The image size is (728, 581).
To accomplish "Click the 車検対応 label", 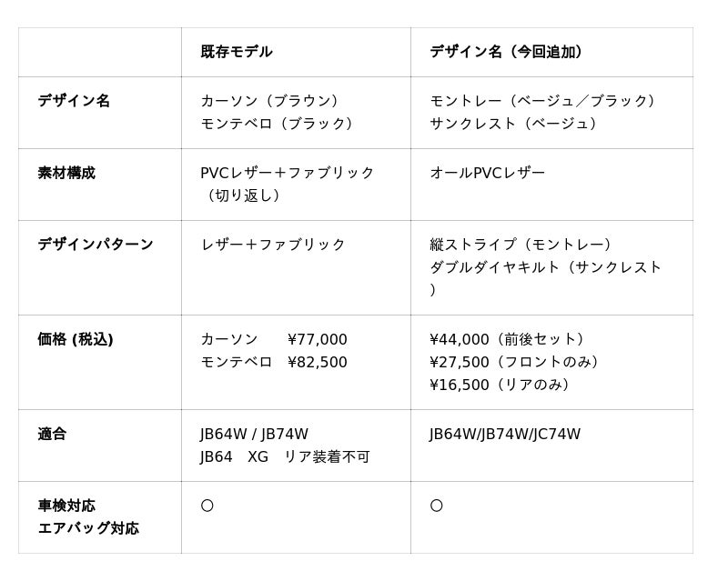I will 66,506.
